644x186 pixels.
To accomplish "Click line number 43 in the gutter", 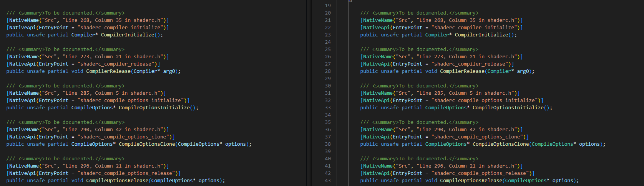I will (328, 181).
